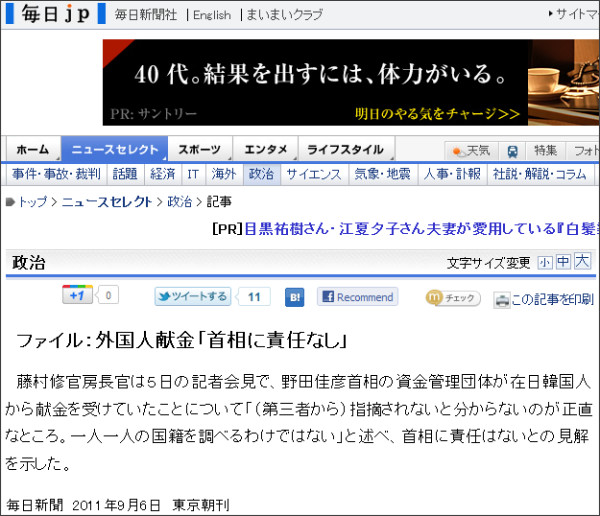Set text size to 大
This screenshot has width=600, height=516.
[582, 261]
